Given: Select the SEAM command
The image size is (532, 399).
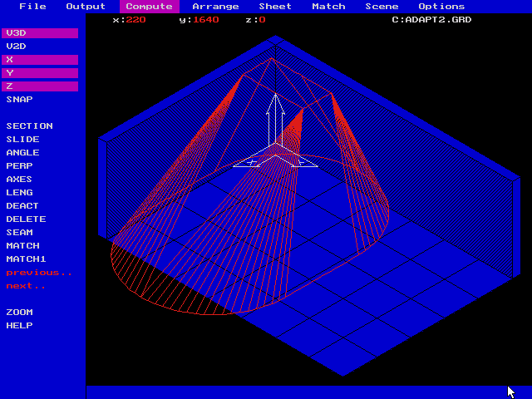Looking at the screenshot, I should point(19,233).
